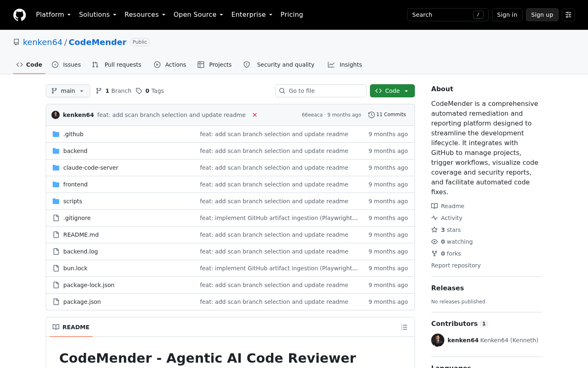
Task: Expand the Resources menu
Action: [x=145, y=15]
